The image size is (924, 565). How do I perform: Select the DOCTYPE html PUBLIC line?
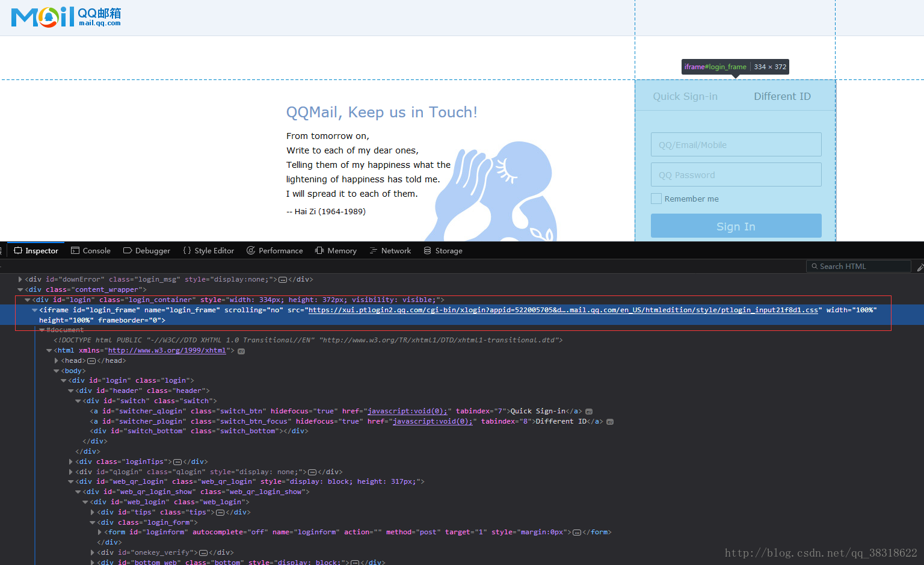point(308,341)
